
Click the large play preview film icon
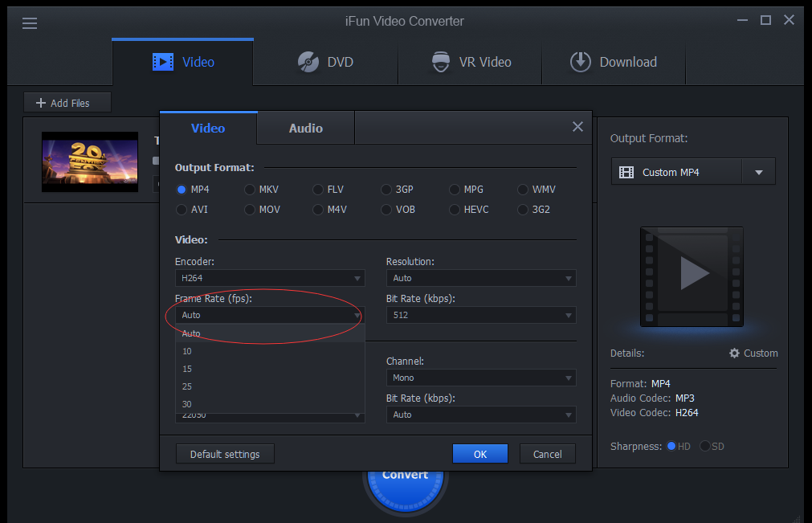[x=692, y=276]
